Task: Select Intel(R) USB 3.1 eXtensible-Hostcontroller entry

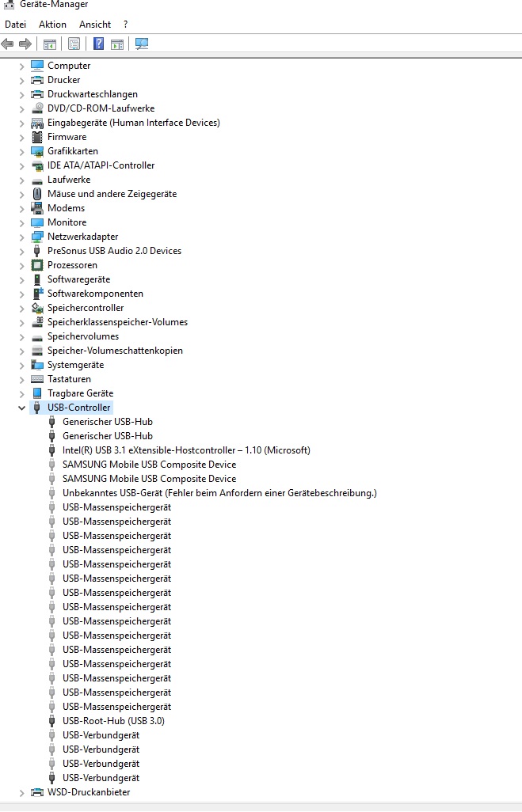Action: [x=187, y=450]
